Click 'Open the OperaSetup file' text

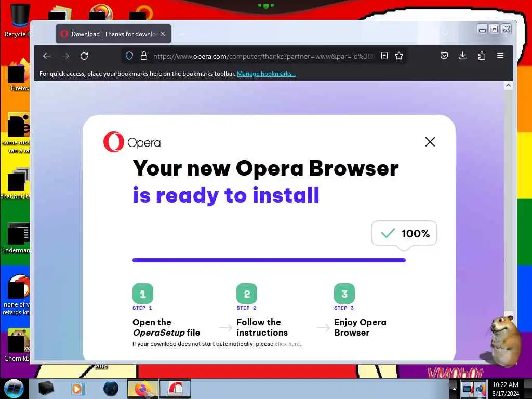[x=166, y=327]
